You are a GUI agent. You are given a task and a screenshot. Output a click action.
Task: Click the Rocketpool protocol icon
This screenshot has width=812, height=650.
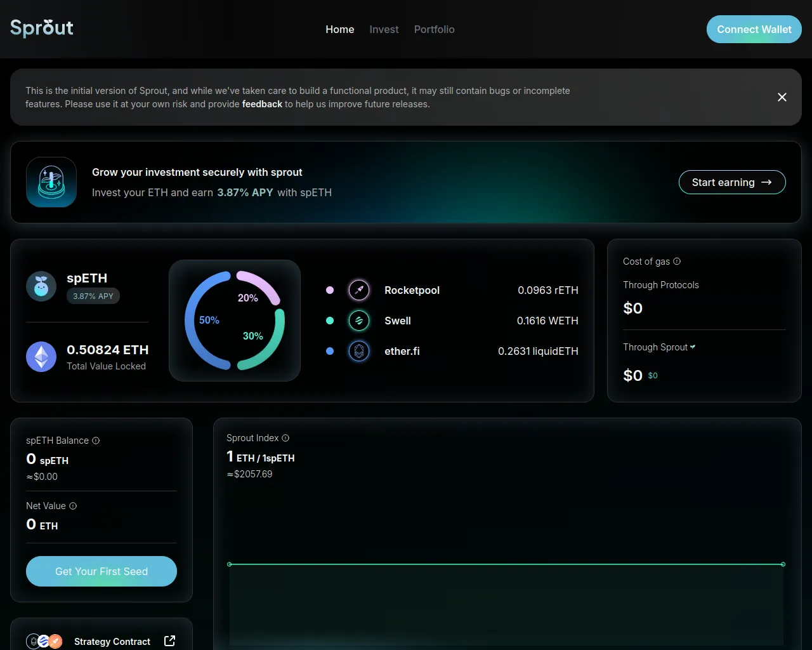click(359, 290)
